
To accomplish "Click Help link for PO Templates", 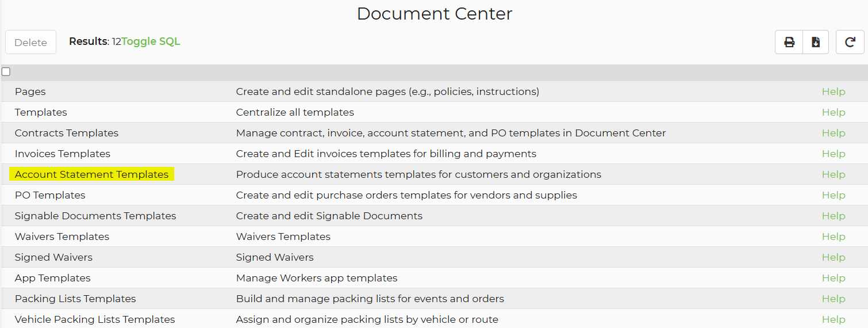I will point(833,195).
